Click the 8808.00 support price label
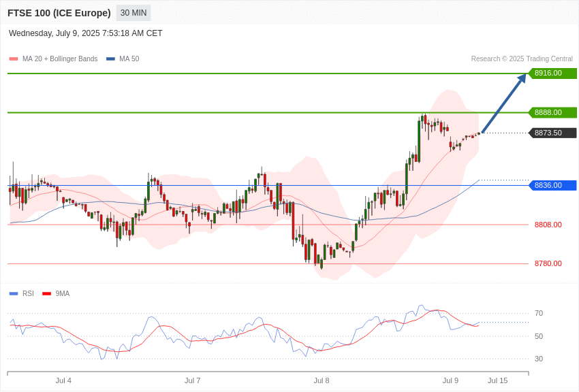This screenshot has width=579, height=392. (x=548, y=225)
